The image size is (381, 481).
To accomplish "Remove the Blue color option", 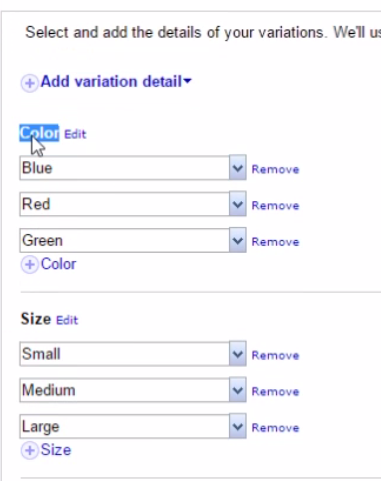I will click(275, 169).
